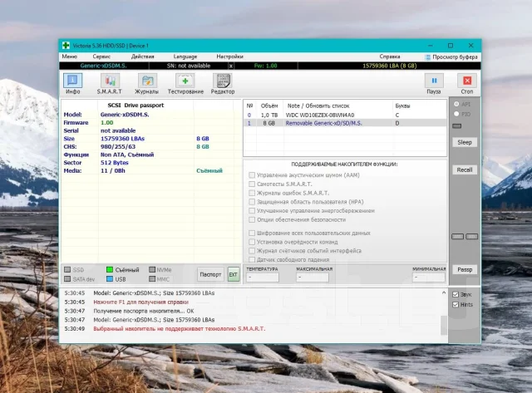This screenshot has height=393, width=532.
Task: Click the CHS value 980/255/63
Action: (118, 146)
